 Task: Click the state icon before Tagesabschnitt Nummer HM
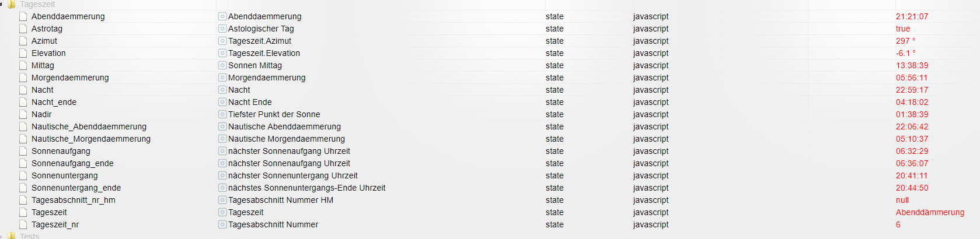222,200
